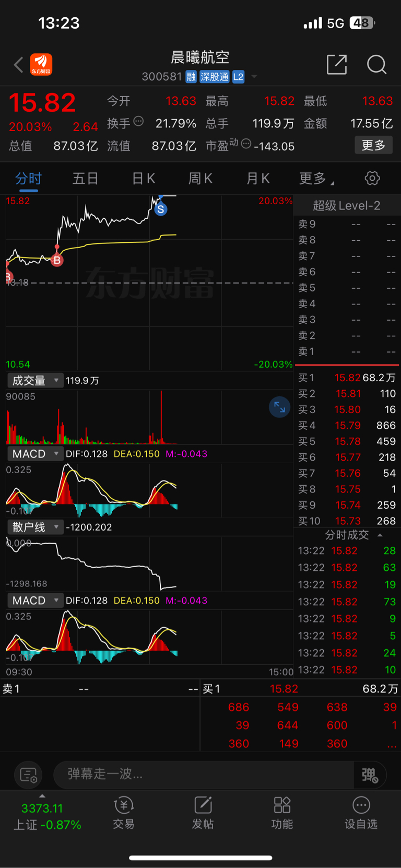Tap the 深股通 badge

coord(215,77)
